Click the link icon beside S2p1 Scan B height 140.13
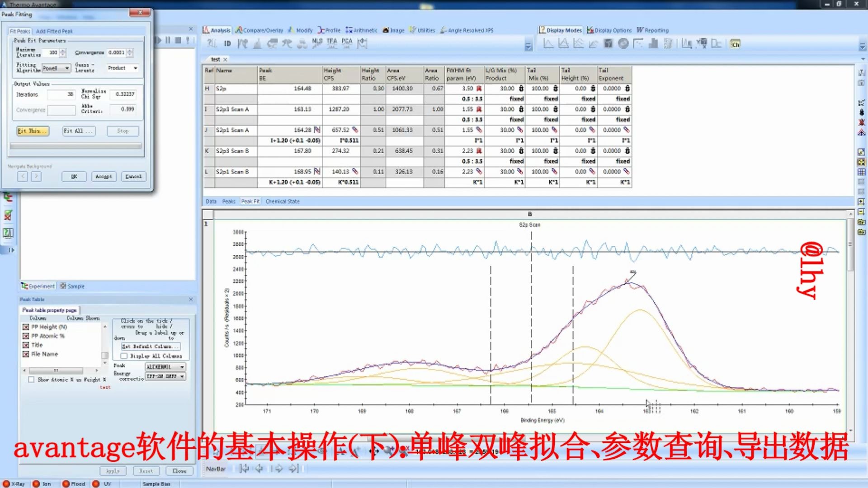The height and width of the screenshot is (488, 868). [x=355, y=172]
